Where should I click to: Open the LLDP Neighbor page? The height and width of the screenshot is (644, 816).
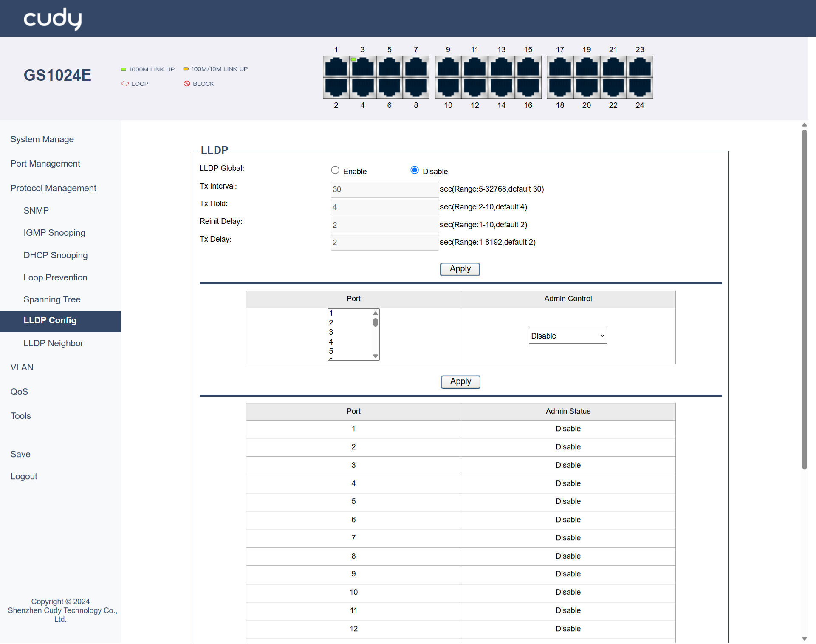click(x=53, y=343)
